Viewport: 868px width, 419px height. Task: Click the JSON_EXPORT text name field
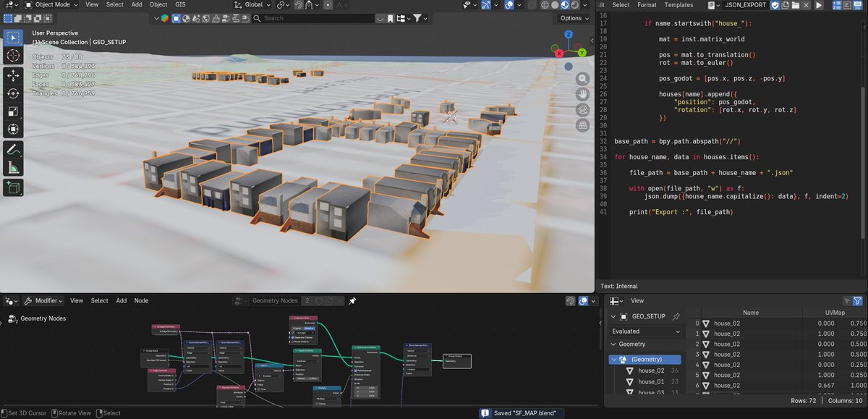click(x=745, y=5)
